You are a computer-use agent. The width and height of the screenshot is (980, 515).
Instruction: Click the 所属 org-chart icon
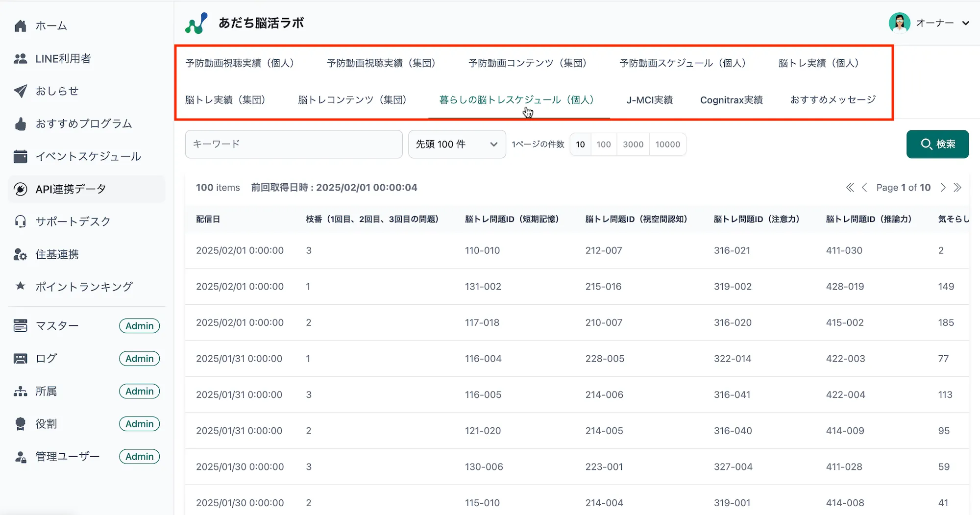point(20,391)
